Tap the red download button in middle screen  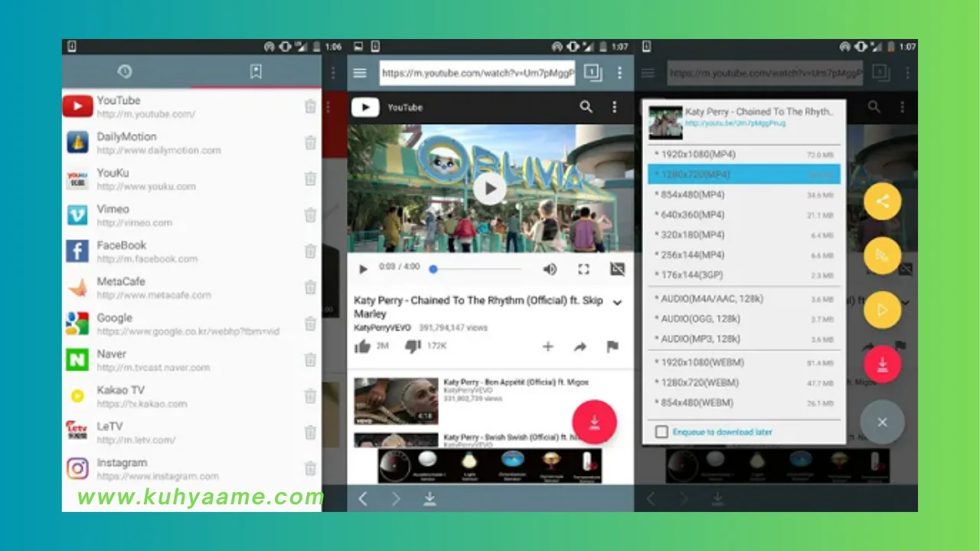[594, 422]
